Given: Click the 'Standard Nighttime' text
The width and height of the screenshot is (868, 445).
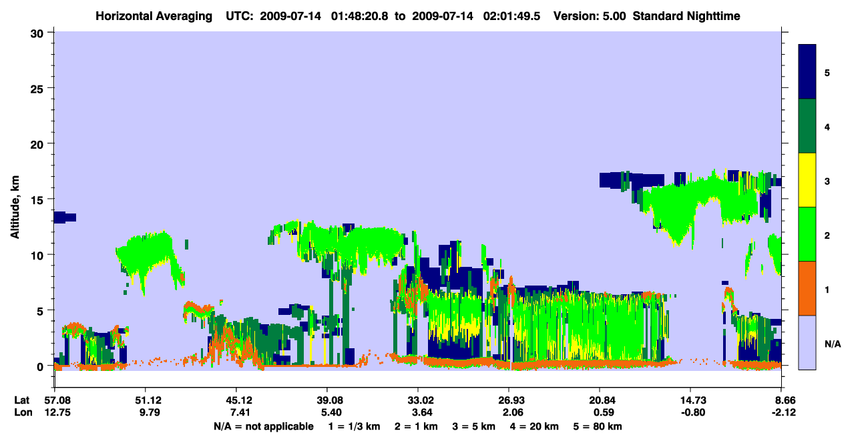Looking at the screenshot, I should coord(687,16).
